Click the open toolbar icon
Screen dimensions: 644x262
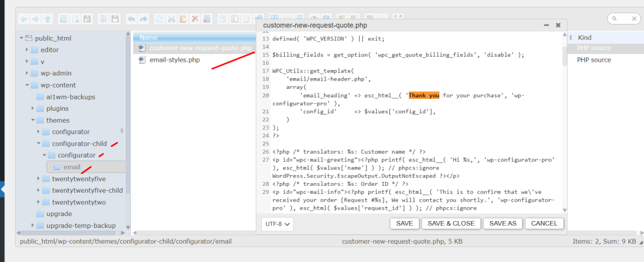tap(104, 18)
